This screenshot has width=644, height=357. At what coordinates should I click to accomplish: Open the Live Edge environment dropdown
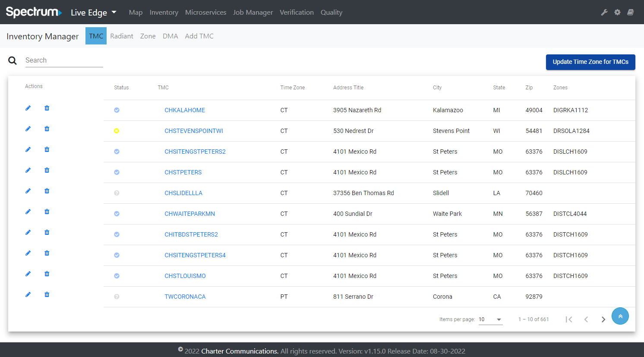94,12
